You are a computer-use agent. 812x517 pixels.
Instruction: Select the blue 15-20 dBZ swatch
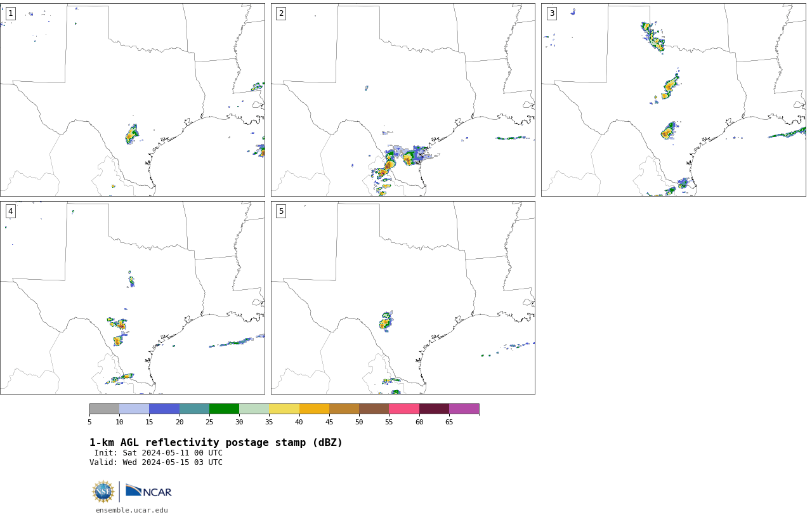tap(164, 409)
